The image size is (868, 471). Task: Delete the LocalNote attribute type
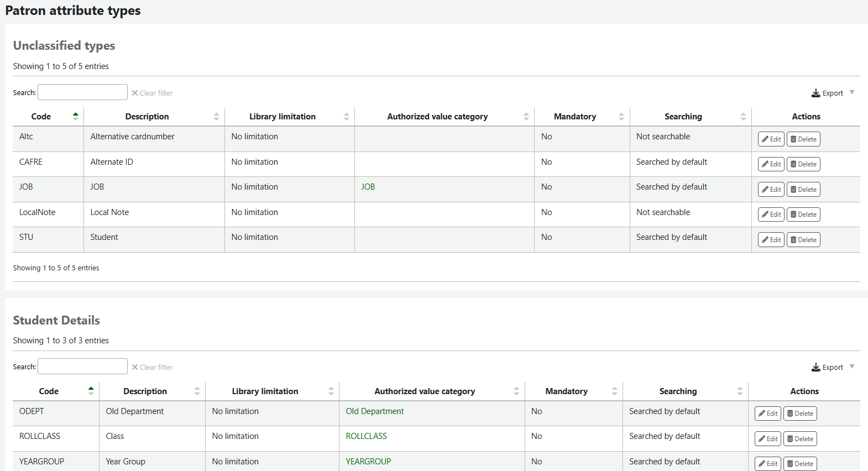pos(803,214)
